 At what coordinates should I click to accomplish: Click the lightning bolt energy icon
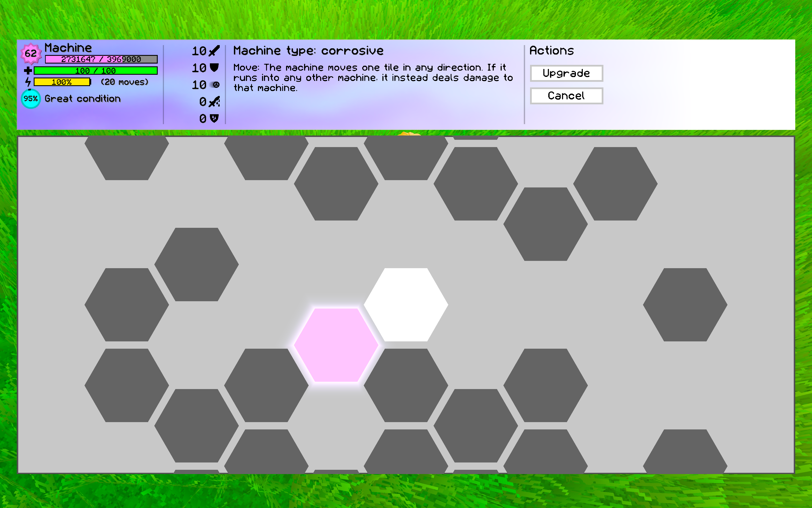coord(28,82)
